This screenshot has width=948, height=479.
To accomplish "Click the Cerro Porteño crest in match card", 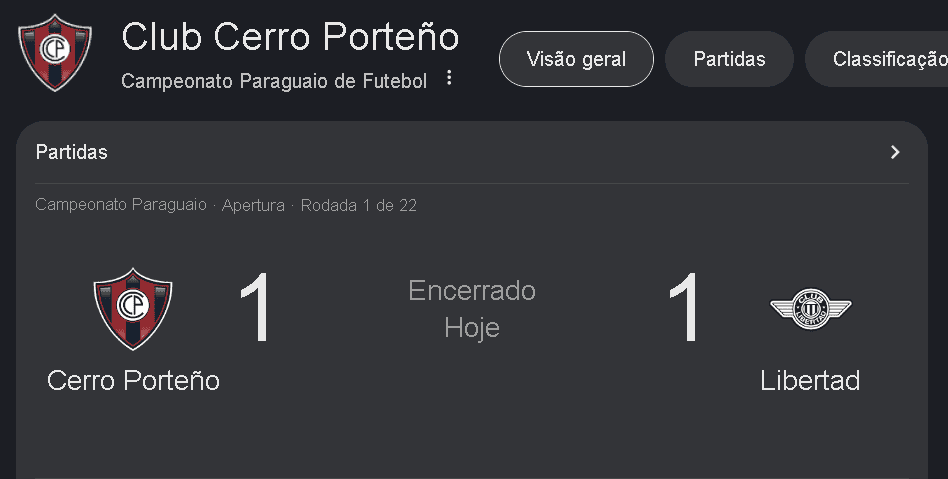I will click(133, 308).
